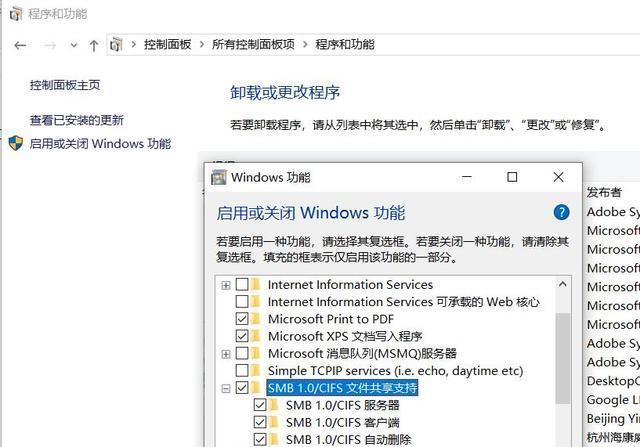
Task: Expand the Microsoft 消息队列(MSMQ)服务器 node
Action: [226, 354]
